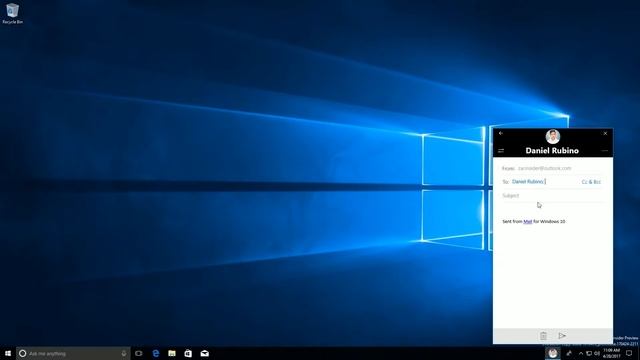Send the email with the arrow icon
Image resolution: width=640 pixels, height=360 pixels.
point(562,336)
